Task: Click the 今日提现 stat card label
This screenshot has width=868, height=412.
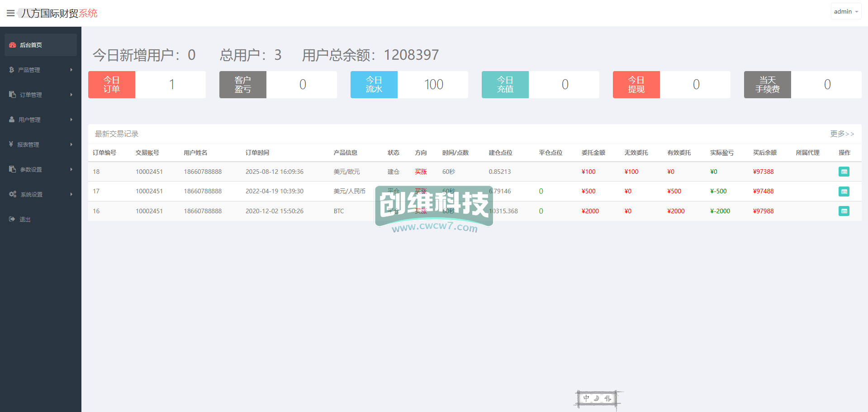Action: [x=636, y=85]
